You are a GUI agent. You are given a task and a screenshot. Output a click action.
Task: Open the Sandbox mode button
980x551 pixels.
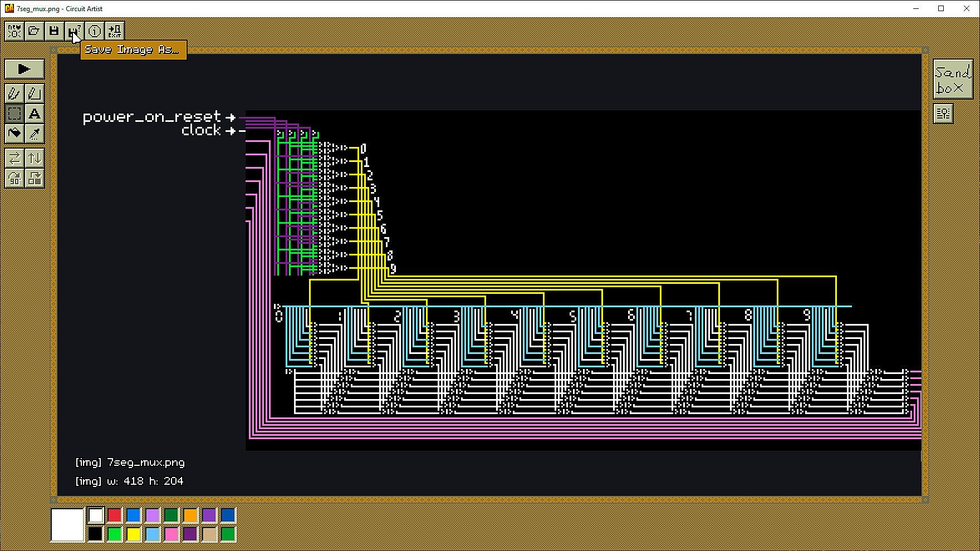[x=953, y=80]
